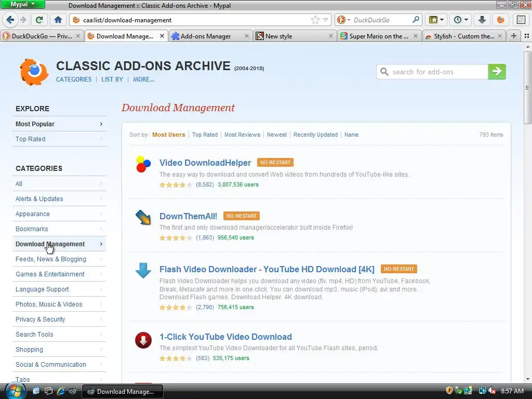
Task: Bookmark this page with the star icon
Action: click(x=315, y=20)
